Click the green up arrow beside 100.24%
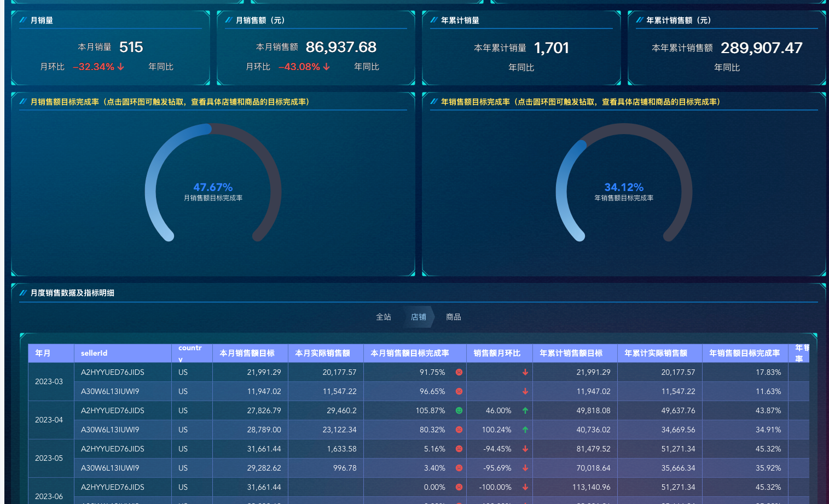 coord(525,430)
